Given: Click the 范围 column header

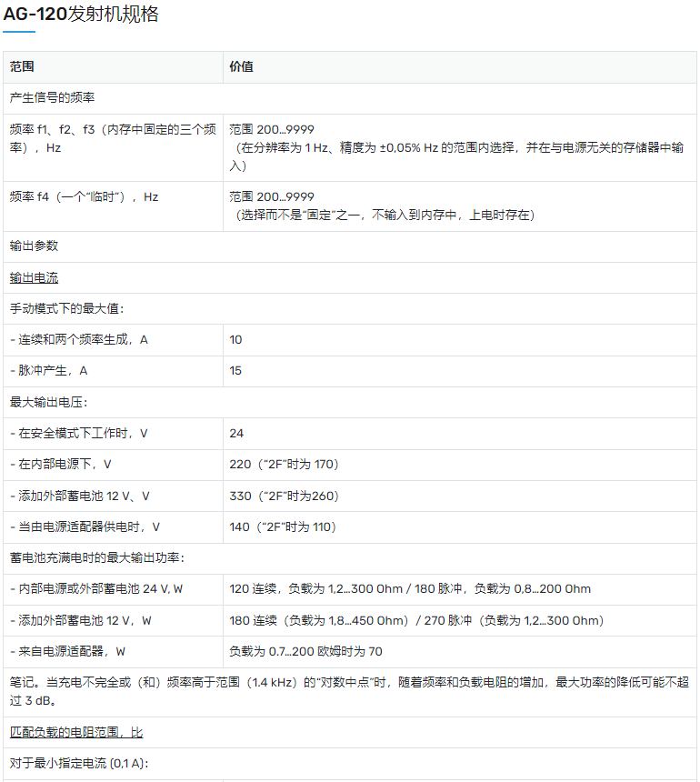Looking at the screenshot, I should (x=22, y=67).
